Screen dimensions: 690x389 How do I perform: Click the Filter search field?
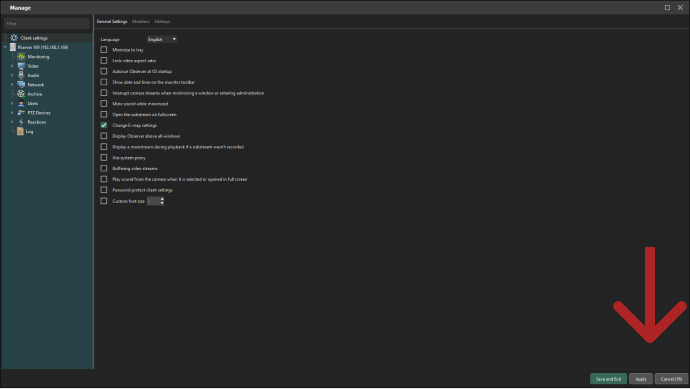tap(47, 23)
